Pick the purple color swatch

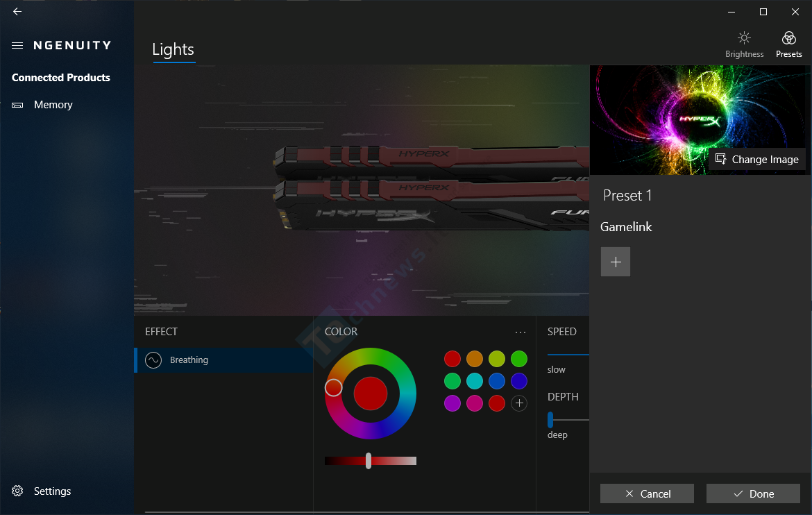click(x=452, y=403)
